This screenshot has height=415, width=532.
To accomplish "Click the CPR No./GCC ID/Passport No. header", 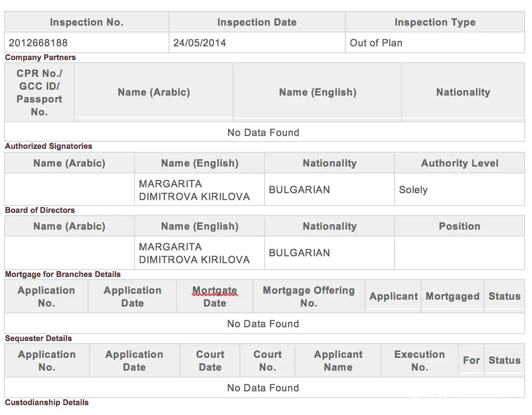I will click(39, 92).
